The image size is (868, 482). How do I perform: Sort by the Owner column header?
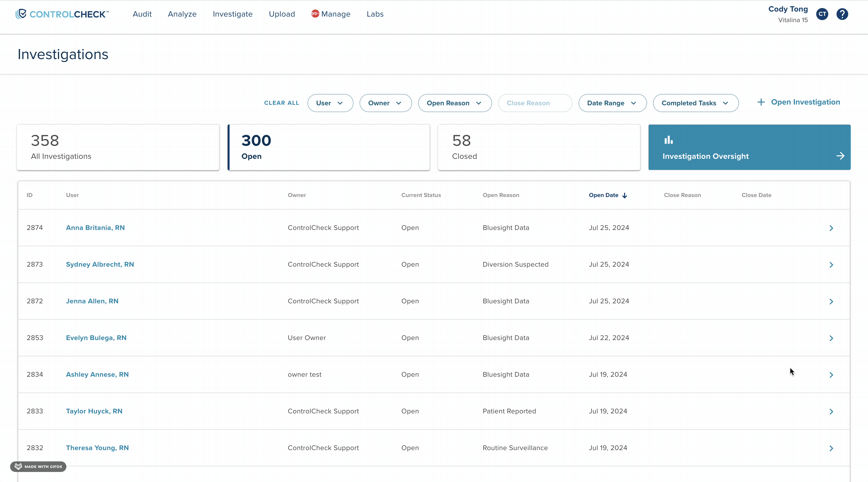[296, 195]
